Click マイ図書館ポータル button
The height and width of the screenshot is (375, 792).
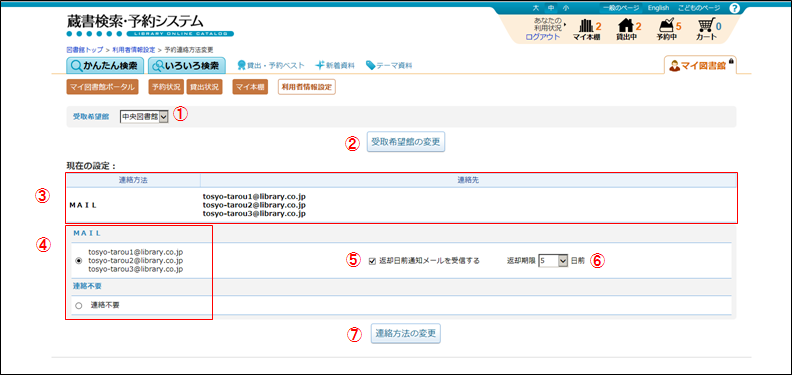click(103, 87)
